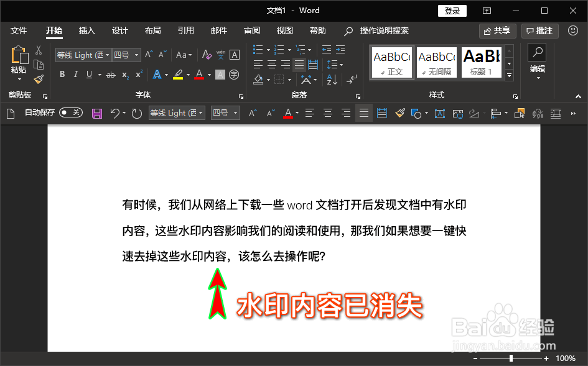Apply strikethrough to selected text
The height and width of the screenshot is (366, 588).
(x=110, y=74)
